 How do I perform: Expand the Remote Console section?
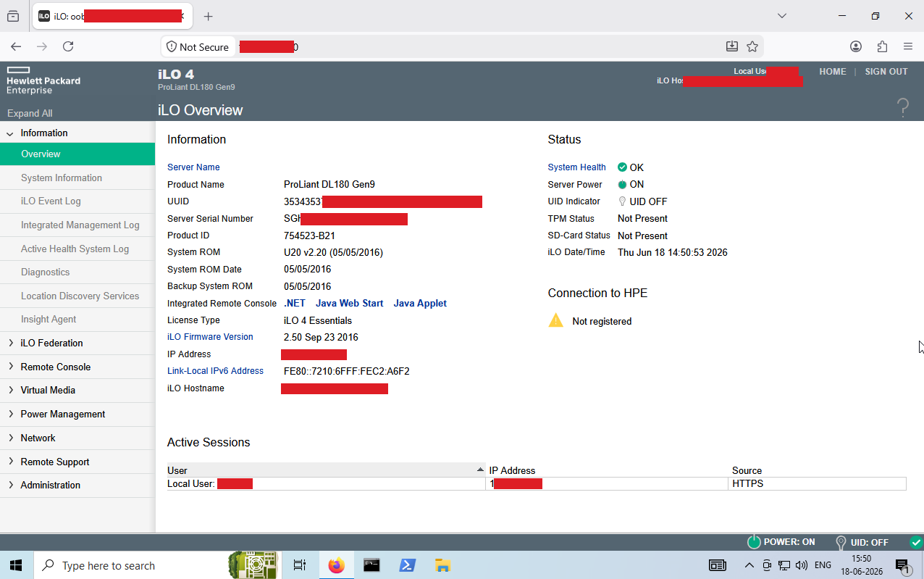point(10,367)
